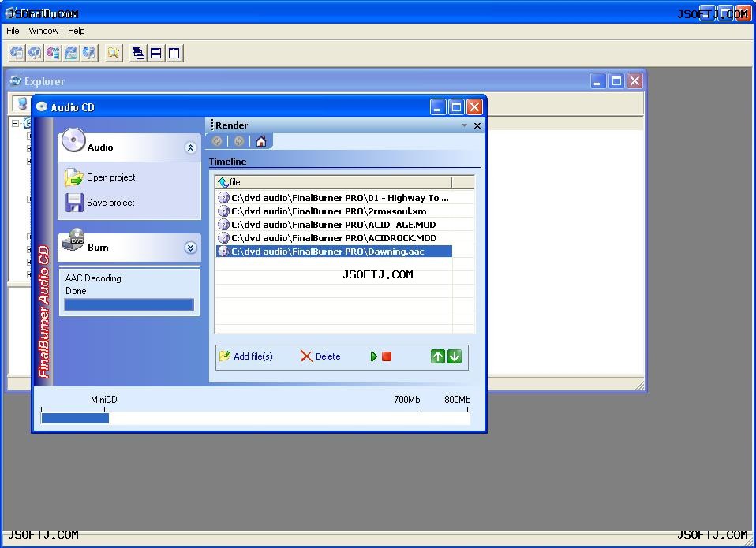
Task: Collapse the Audio panel with its chevron
Action: [x=190, y=147]
